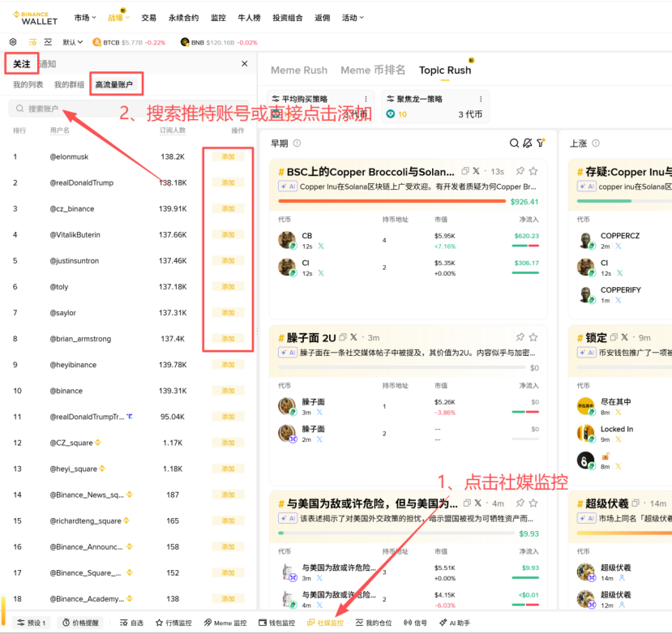Toggle mute notification icon in 早期 column
The width and height of the screenshot is (672, 634).
click(x=528, y=144)
